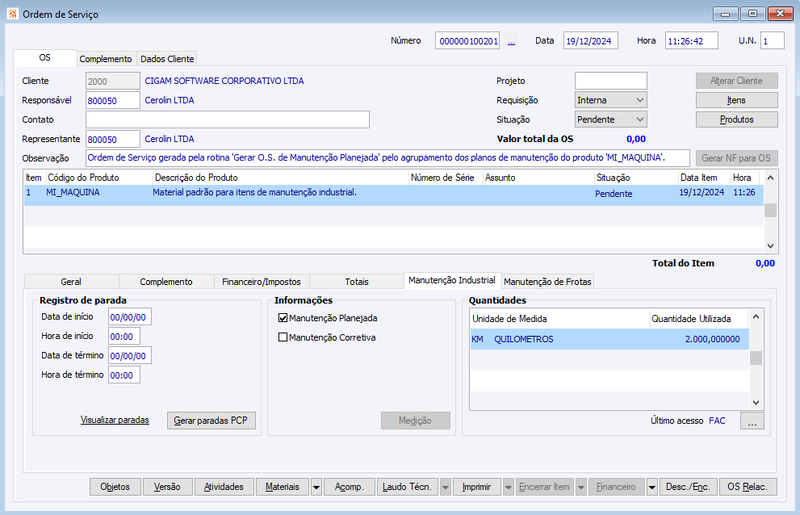The width and height of the screenshot is (800, 515).
Task: Focus the Data field showing 19/12/2024
Action: click(591, 41)
